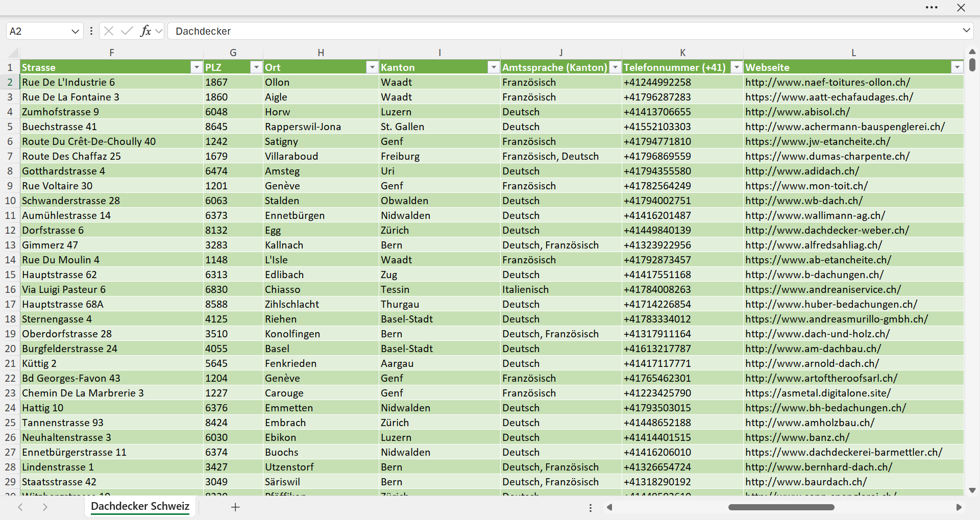Open the Webseite column filter dropdown
The width and height of the screenshot is (980, 520).
pos(957,67)
